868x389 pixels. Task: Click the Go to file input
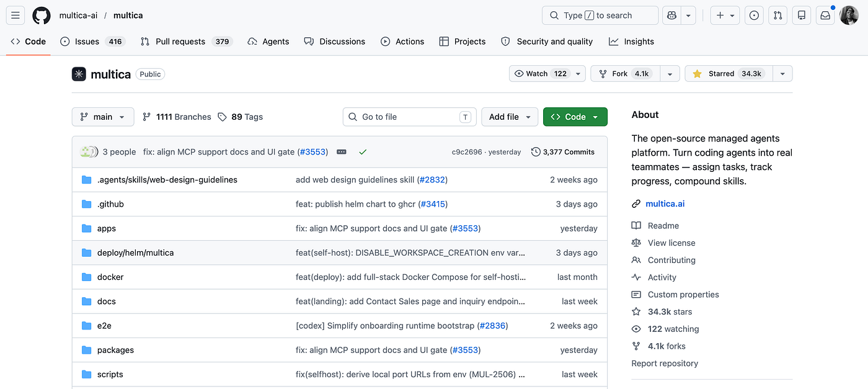point(409,117)
